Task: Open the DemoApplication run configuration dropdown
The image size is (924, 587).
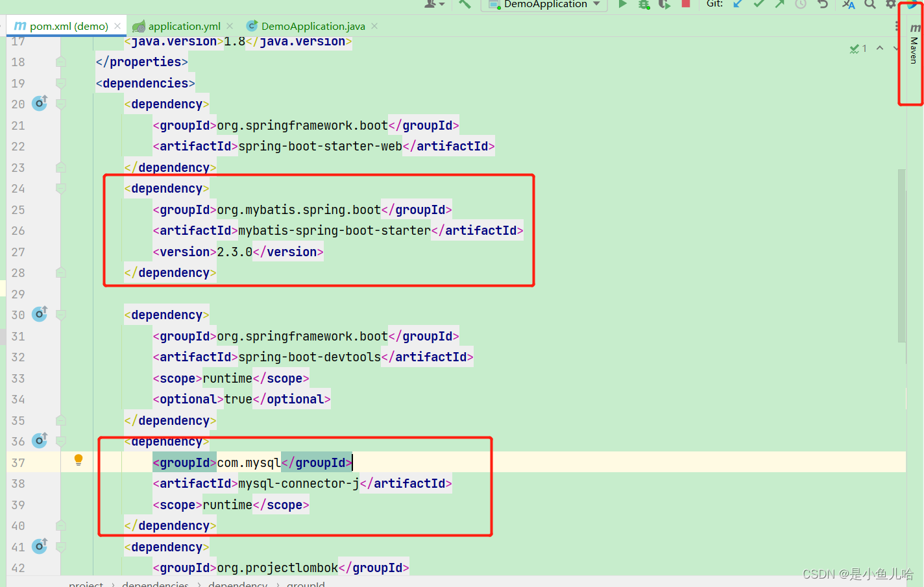Action: click(x=544, y=4)
